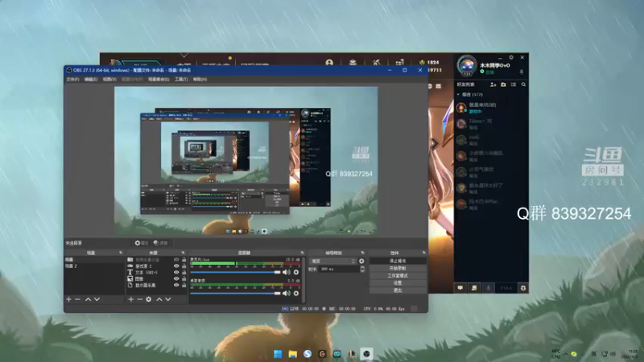The width and height of the screenshot is (644, 362).
Task: Open File Explorer from taskbar
Action: pyautogui.click(x=293, y=354)
